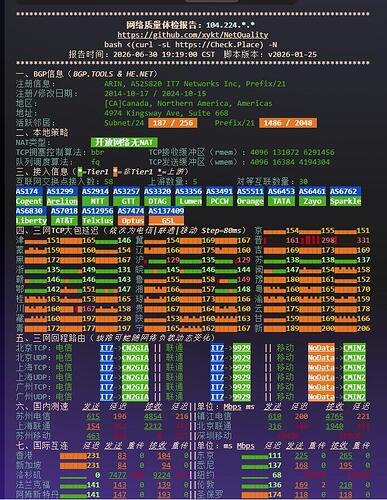Click IT7 before CN2GIA in 广州TCP row
The image size is (387, 500).
click(x=106, y=387)
